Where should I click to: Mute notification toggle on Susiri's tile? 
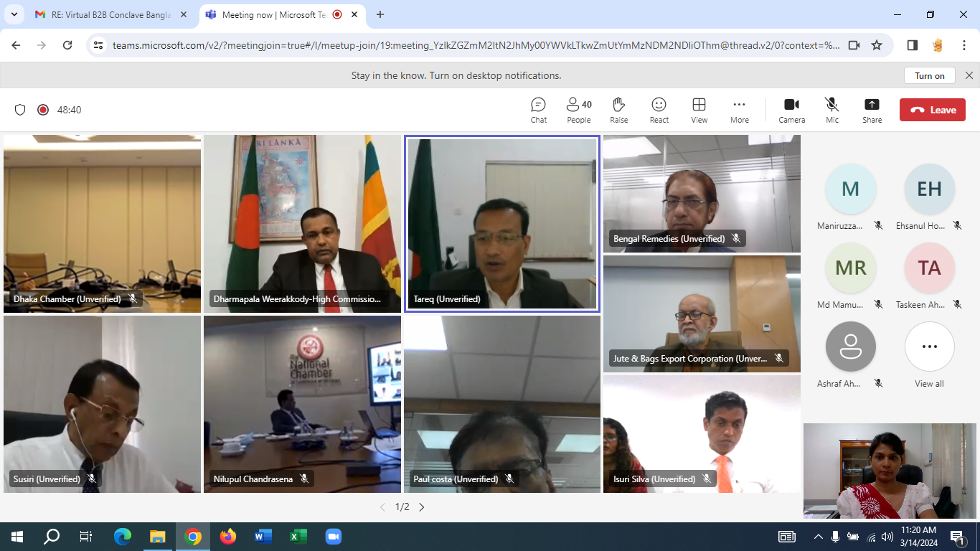pos(93,479)
